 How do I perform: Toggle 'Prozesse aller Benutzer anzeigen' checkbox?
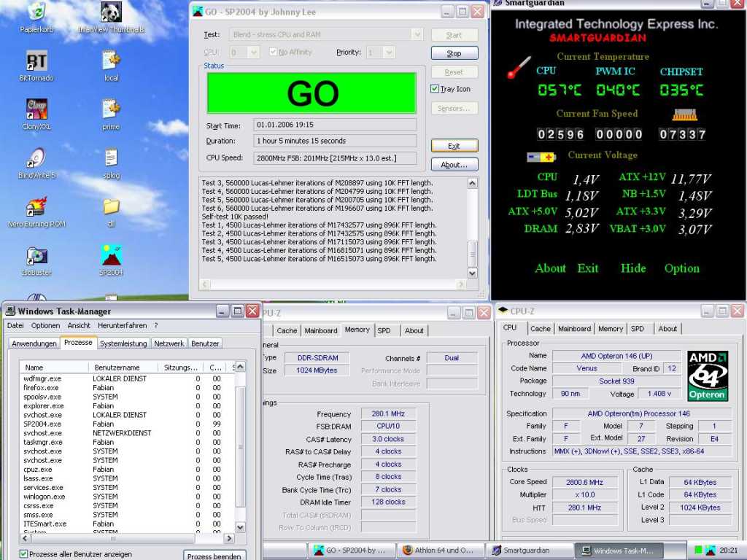[23, 554]
